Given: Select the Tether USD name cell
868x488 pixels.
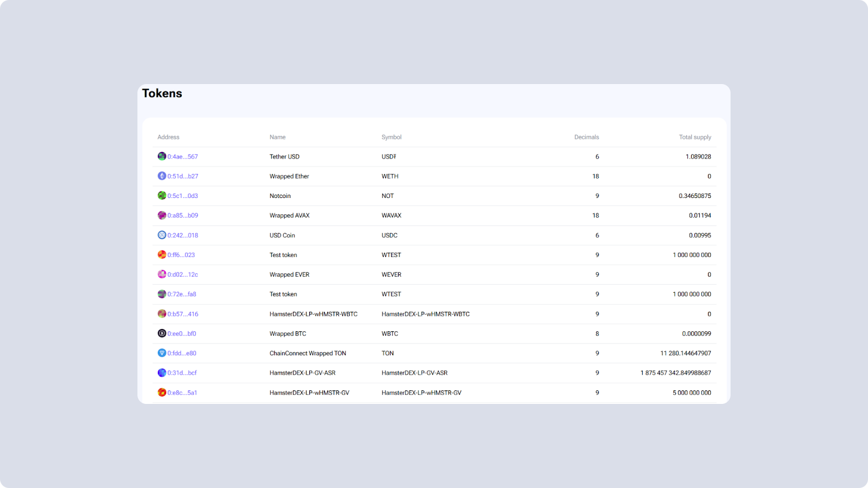Looking at the screenshot, I should 284,157.
